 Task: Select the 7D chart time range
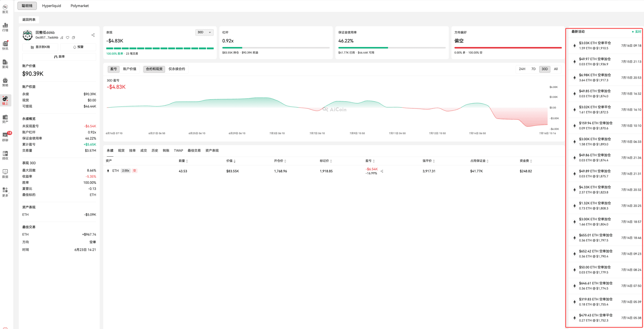(533, 69)
